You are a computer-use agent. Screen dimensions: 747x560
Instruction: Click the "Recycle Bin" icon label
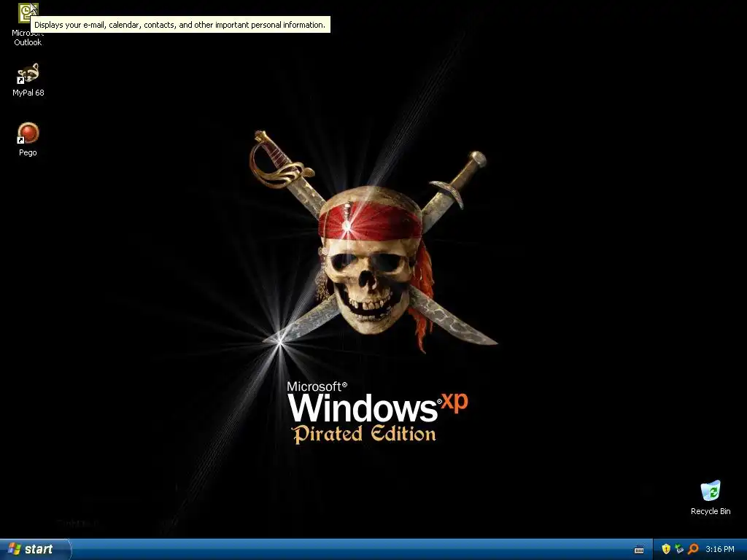(711, 511)
